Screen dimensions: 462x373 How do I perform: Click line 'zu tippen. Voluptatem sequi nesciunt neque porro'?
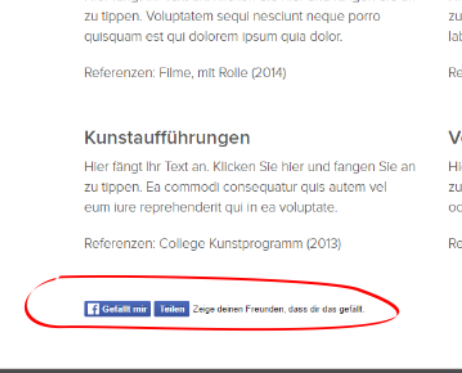tap(232, 16)
